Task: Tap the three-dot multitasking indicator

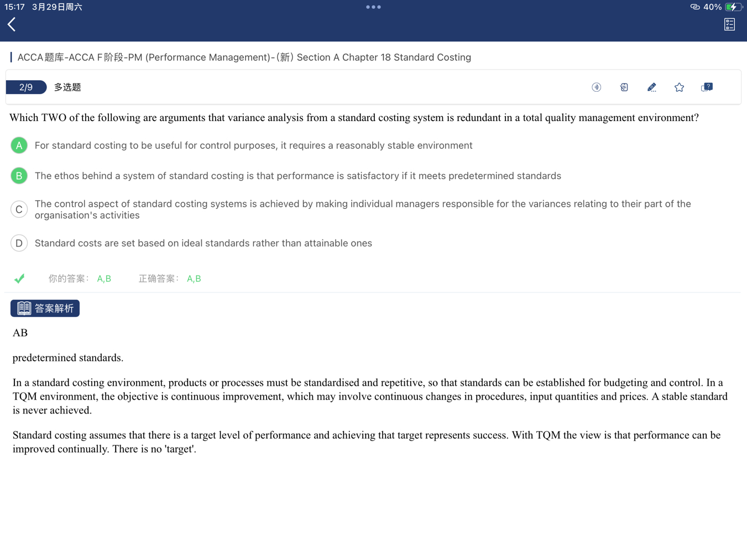Action: click(373, 7)
